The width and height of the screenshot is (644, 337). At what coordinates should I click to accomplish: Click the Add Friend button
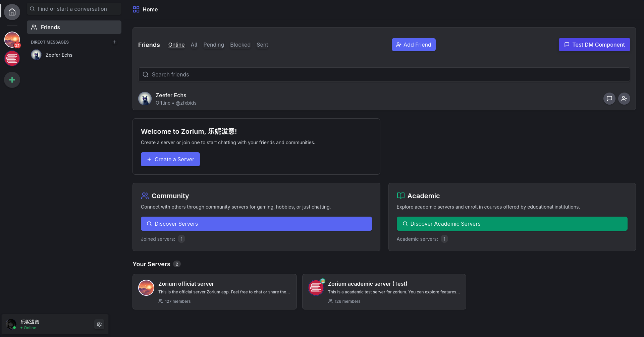coord(414,45)
